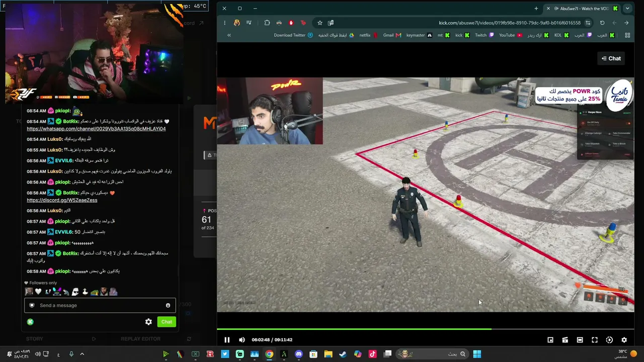644x362 pixels.
Task: Open Discord from the taskbar
Action: coord(299,354)
